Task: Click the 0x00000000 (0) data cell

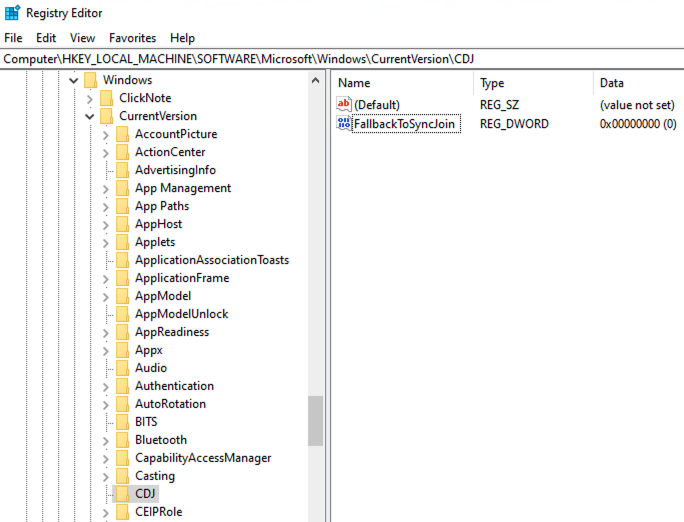Action: (x=638, y=124)
